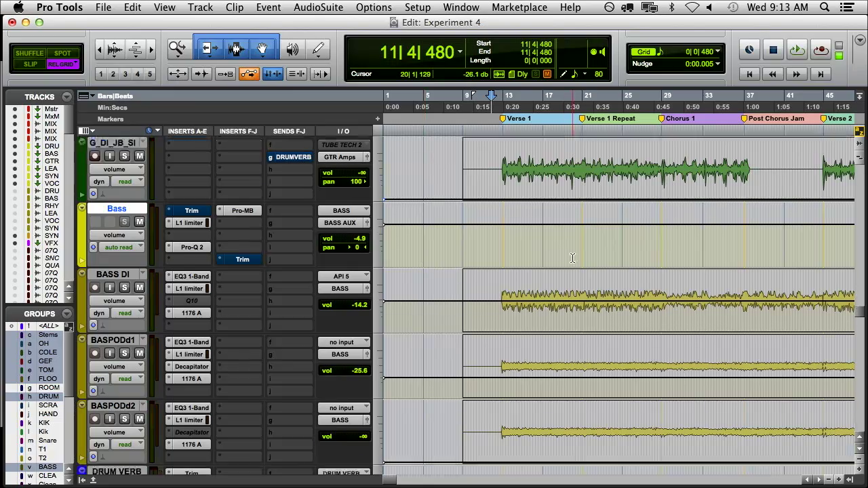Select the DRUM group in Groups list
Viewport: 868px width, 488px height.
(x=48, y=396)
